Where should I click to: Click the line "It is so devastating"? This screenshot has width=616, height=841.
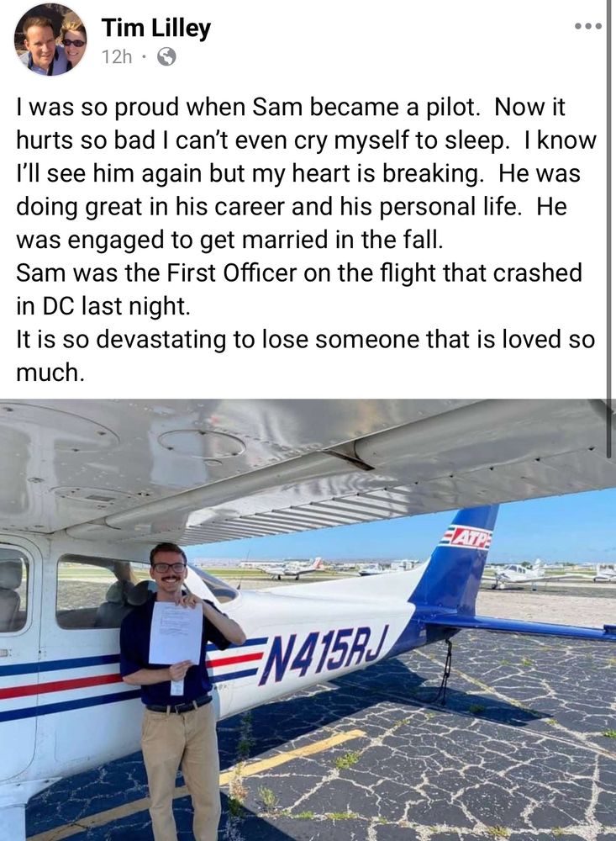306,340
